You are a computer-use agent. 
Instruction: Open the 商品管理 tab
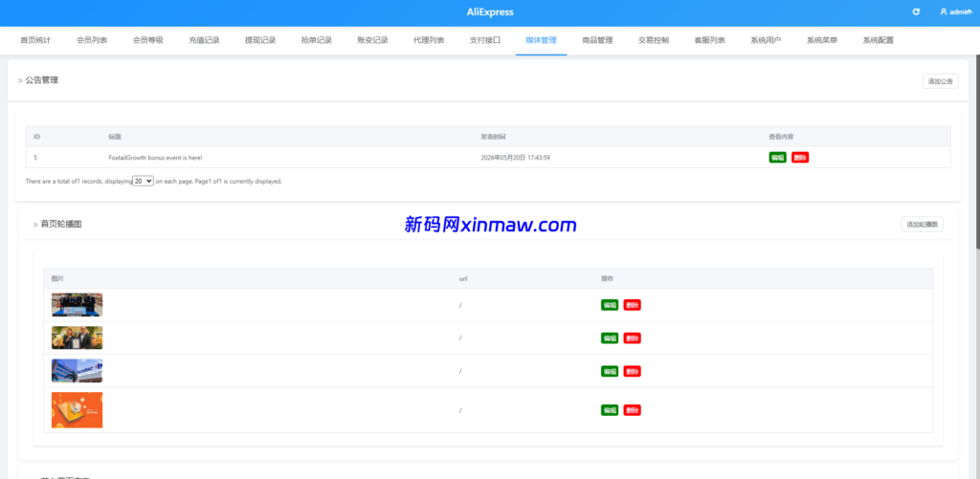pyautogui.click(x=597, y=40)
